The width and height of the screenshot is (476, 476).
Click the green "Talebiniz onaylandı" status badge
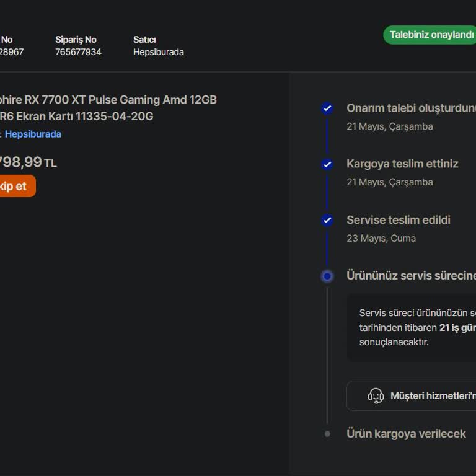430,35
